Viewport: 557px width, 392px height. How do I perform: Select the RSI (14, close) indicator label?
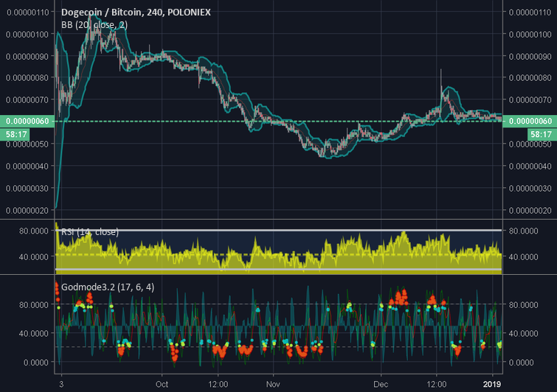[x=90, y=232]
